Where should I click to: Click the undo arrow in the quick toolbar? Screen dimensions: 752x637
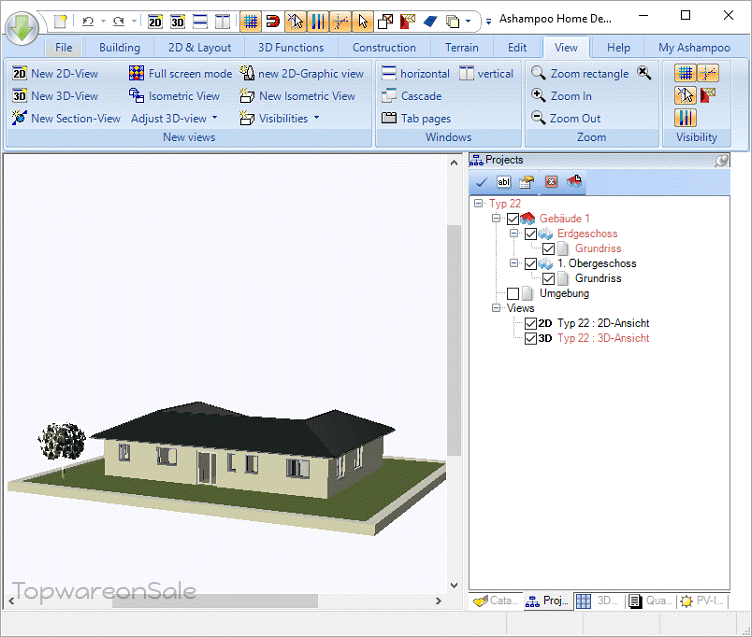pos(88,21)
